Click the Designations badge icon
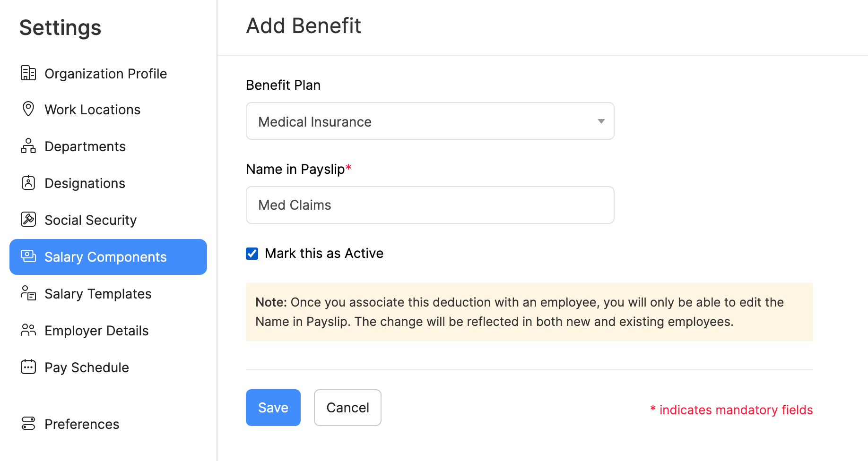 point(28,183)
